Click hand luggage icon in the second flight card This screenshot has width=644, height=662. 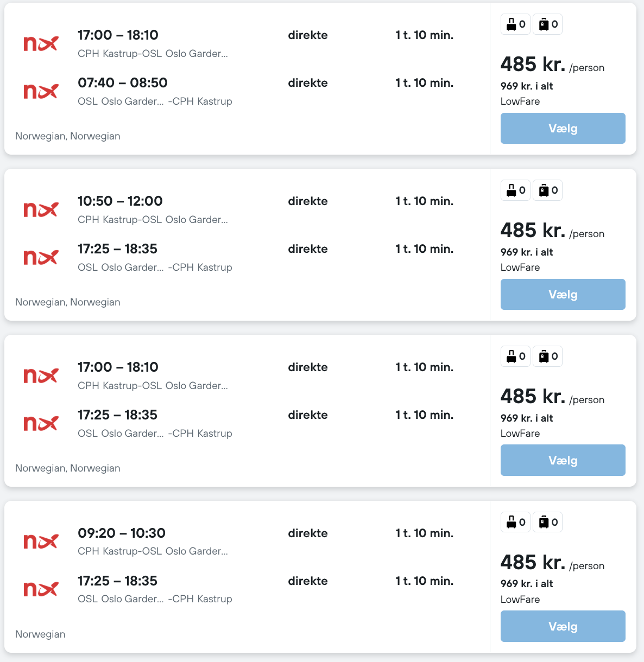click(511, 190)
